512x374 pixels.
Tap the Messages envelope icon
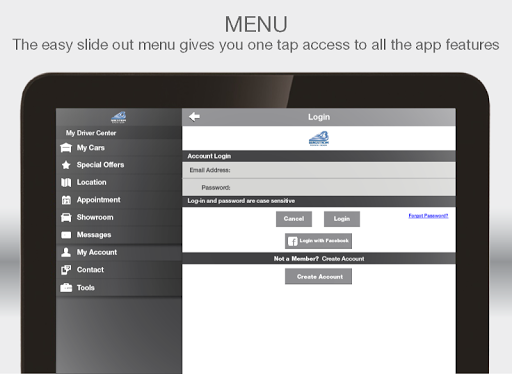click(x=66, y=235)
